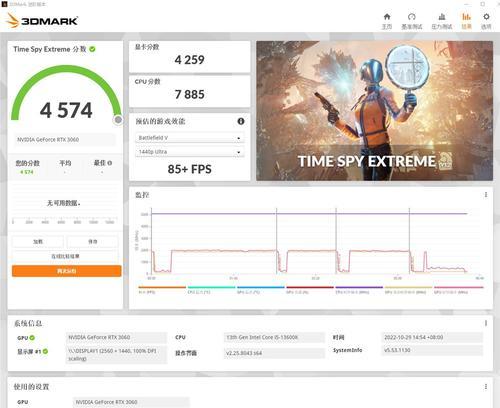Click the orange run again button
Image resolution: width=500 pixels, height=408 pixels.
pos(67,271)
